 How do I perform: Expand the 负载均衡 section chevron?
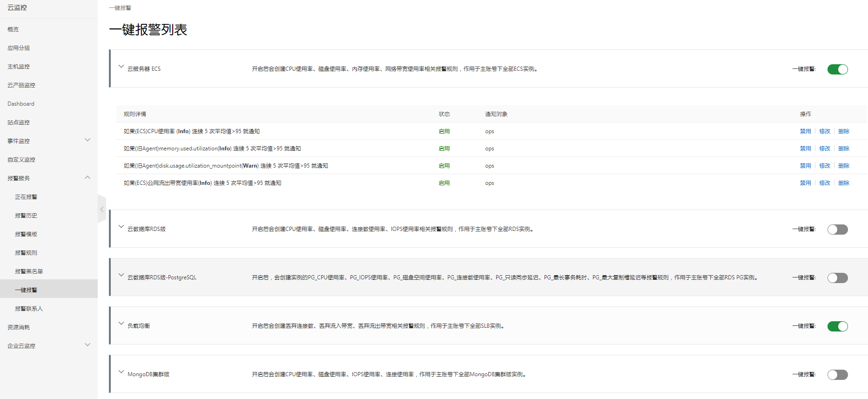click(121, 324)
